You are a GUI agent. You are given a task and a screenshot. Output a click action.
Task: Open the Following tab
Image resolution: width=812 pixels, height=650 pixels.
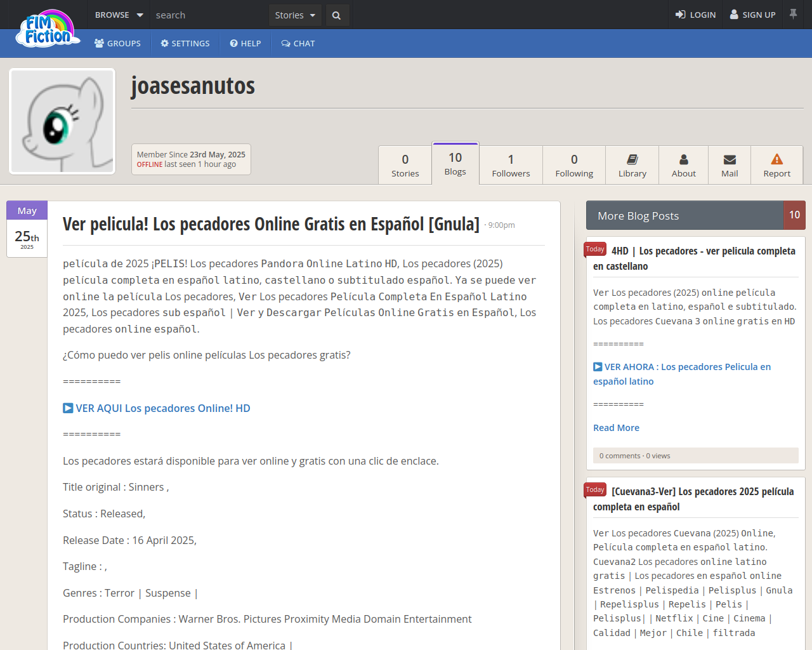[x=574, y=165]
